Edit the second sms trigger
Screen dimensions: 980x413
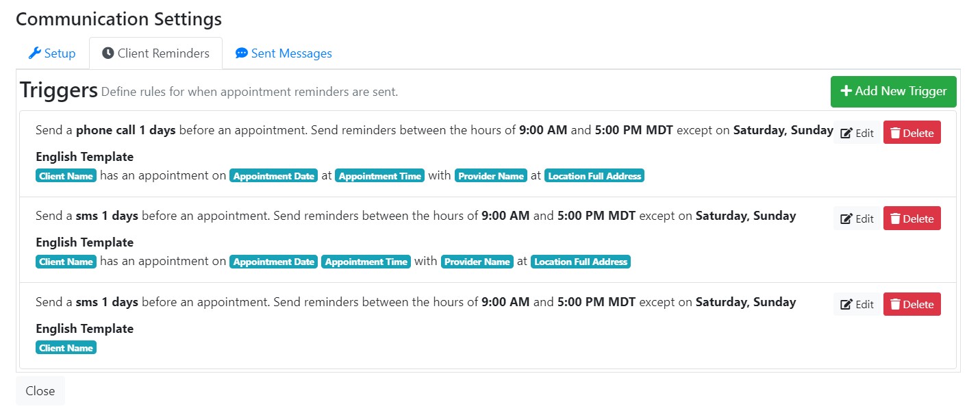pyautogui.click(x=857, y=304)
